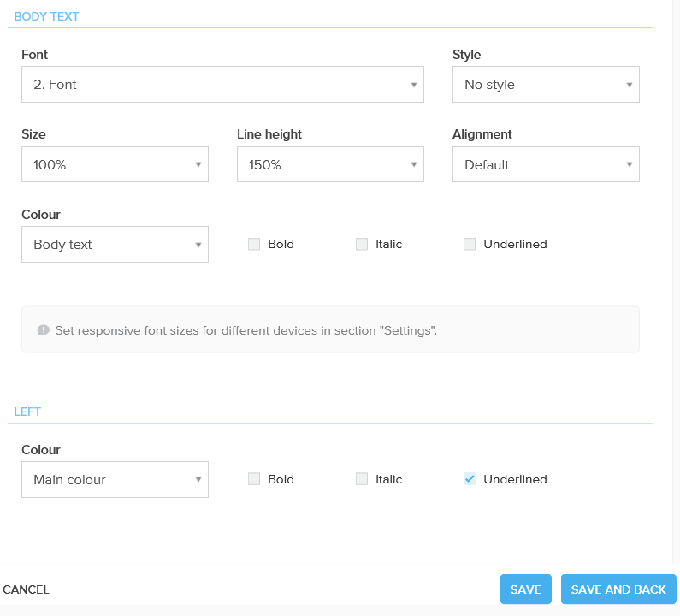
Task: Click the Left section header
Action: point(28,412)
